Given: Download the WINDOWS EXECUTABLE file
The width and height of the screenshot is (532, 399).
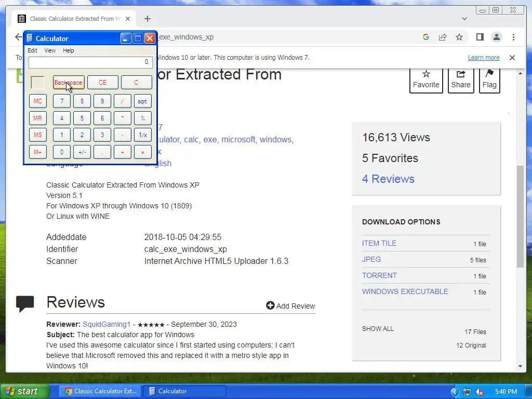Looking at the screenshot, I should tap(405, 291).
